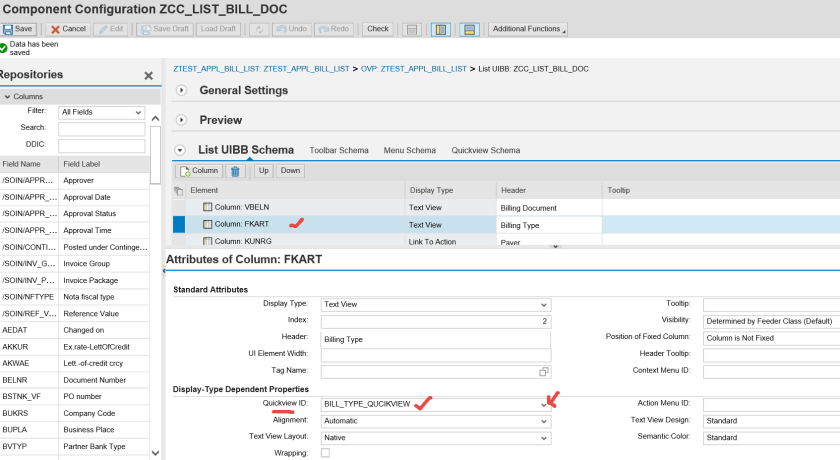Expand the General Settings section
The image size is (840, 460).
coord(182,91)
